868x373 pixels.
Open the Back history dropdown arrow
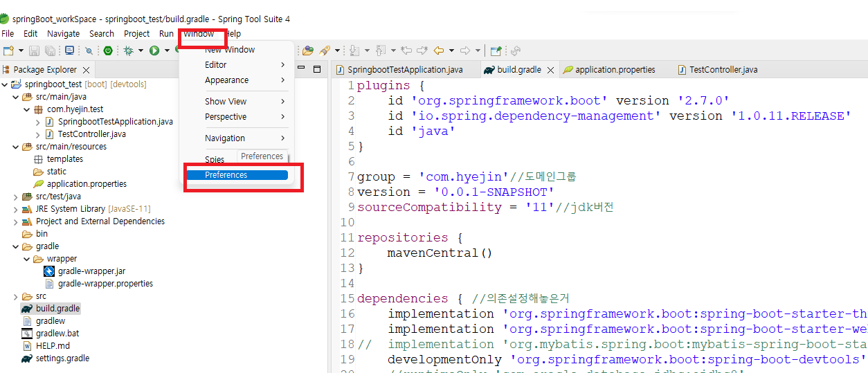(x=451, y=51)
